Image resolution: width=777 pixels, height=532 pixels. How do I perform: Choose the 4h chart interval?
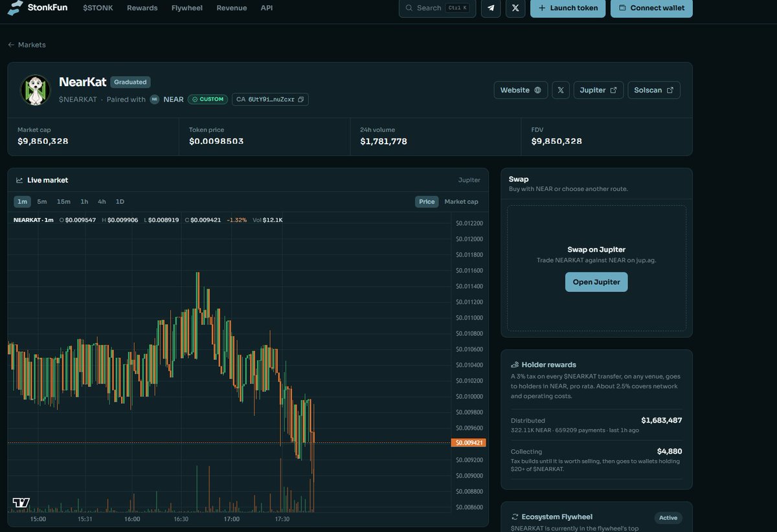pyautogui.click(x=102, y=202)
